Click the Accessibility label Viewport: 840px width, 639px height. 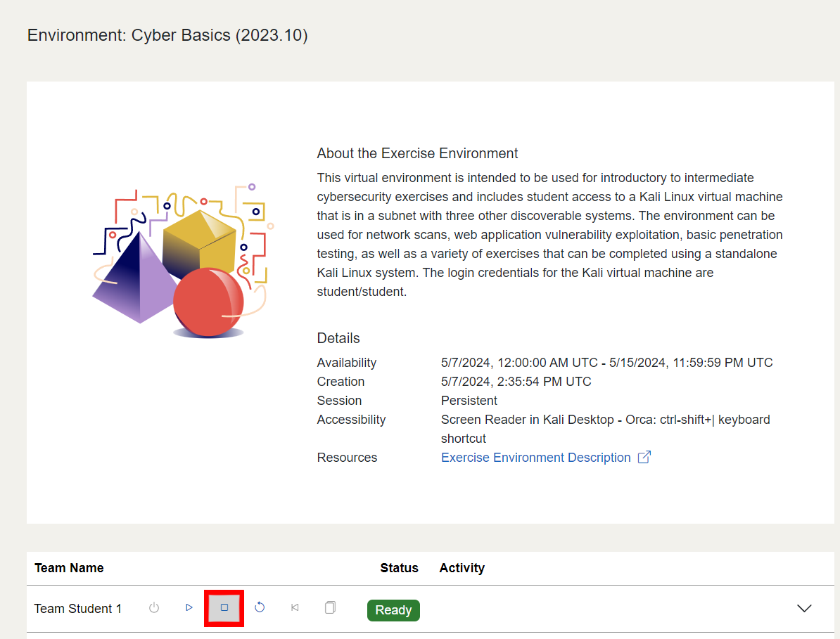coord(352,420)
